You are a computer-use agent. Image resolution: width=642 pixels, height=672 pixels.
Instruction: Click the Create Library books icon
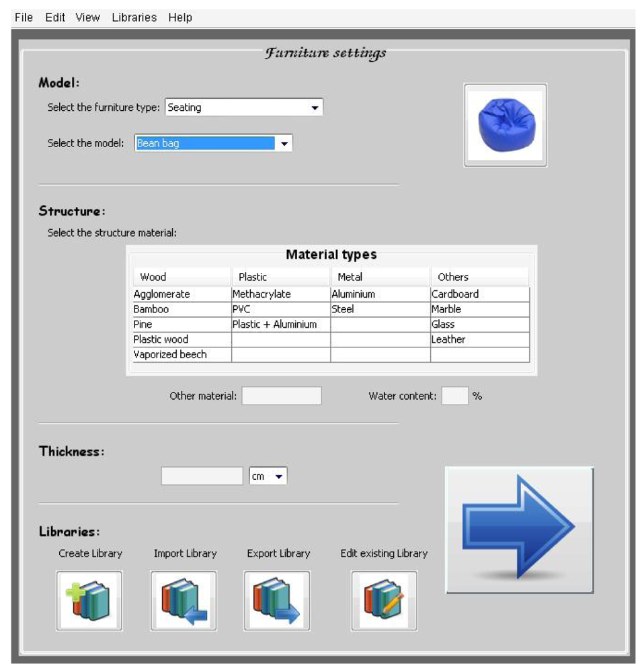(89, 600)
